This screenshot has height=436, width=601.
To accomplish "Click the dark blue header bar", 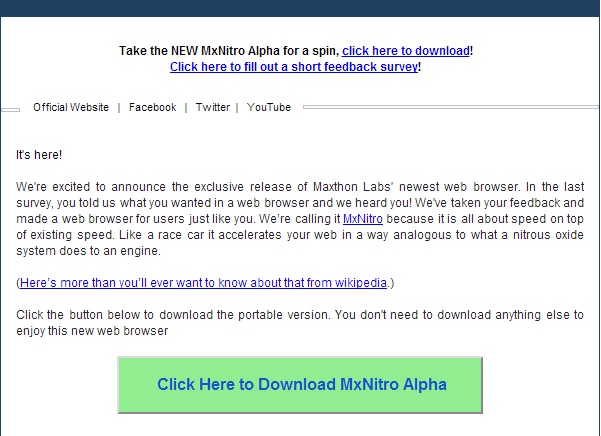I will tap(300, 8).
